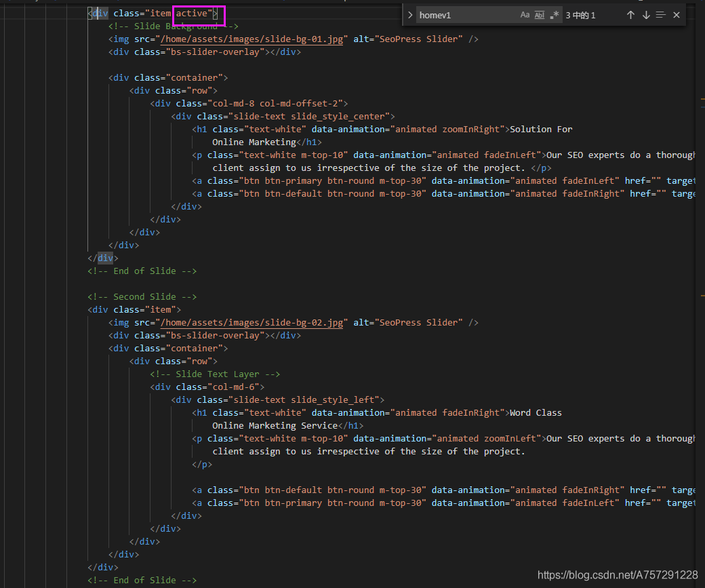Click 'animated zoomInLeft' attribute value
This screenshot has height=588, width=705.
pyautogui.click(x=487, y=438)
